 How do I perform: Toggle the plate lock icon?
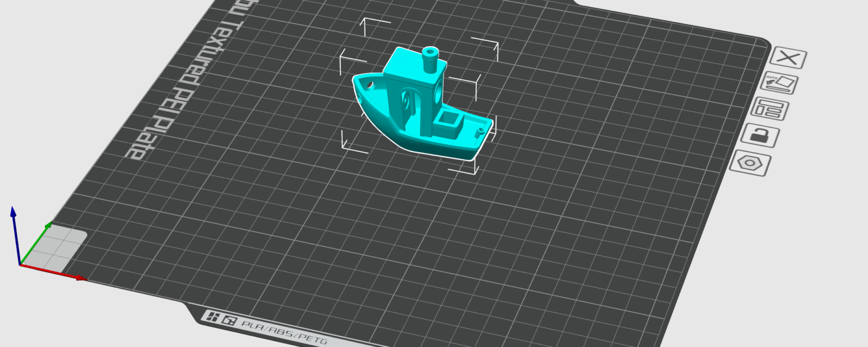(x=761, y=136)
